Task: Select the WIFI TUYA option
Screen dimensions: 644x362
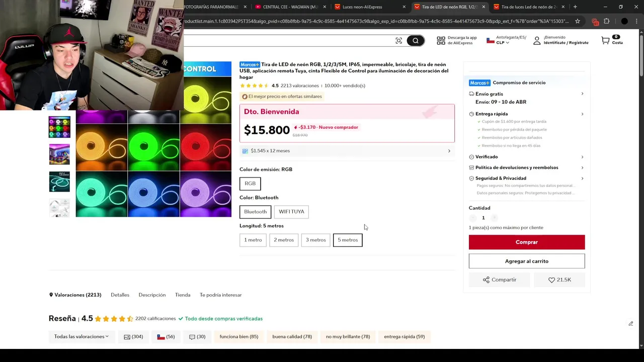Action: coord(291,212)
